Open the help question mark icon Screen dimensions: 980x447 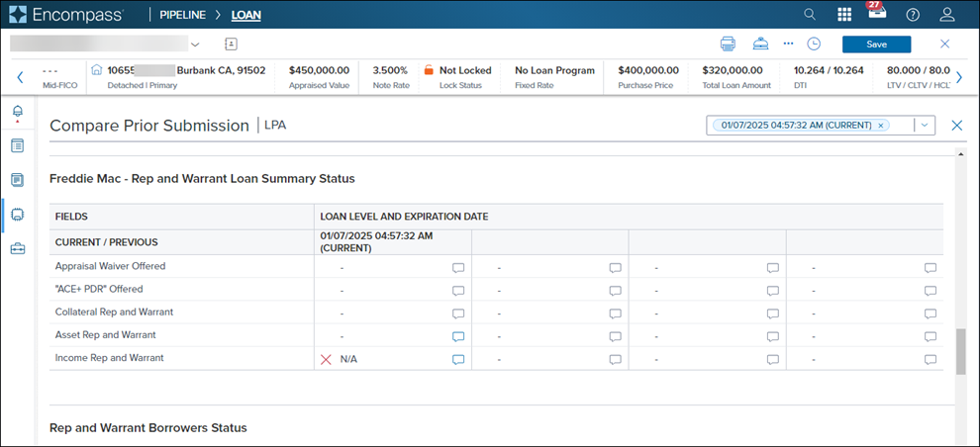[x=913, y=15]
